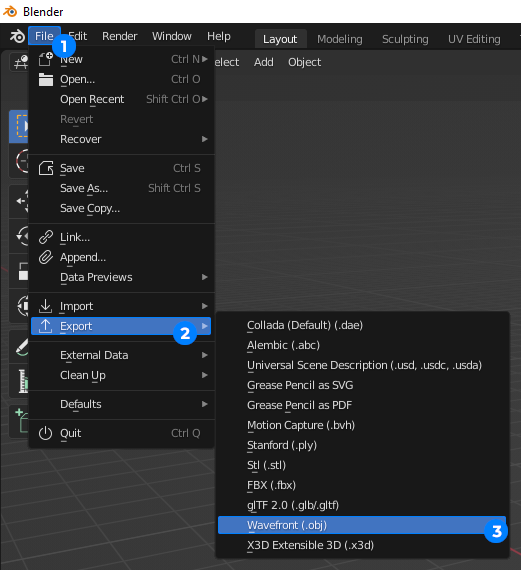Expand the Defaults submenu
The width and height of the screenshot is (521, 570).
121,404
